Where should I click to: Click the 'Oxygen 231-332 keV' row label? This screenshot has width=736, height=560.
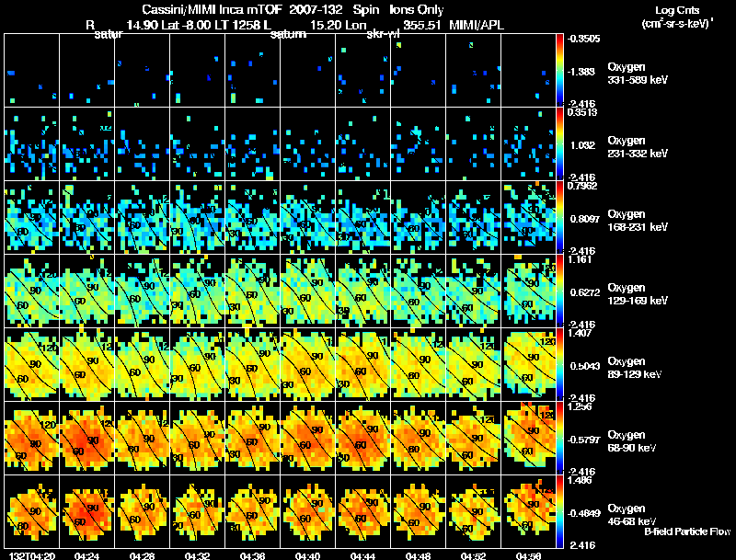638,147
